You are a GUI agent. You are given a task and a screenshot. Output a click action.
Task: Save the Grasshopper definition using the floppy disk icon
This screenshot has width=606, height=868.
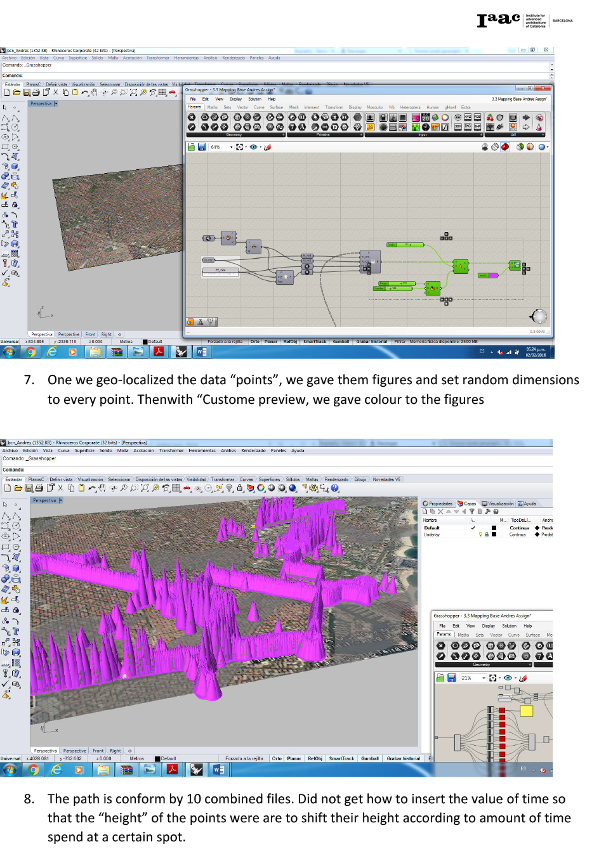click(201, 147)
